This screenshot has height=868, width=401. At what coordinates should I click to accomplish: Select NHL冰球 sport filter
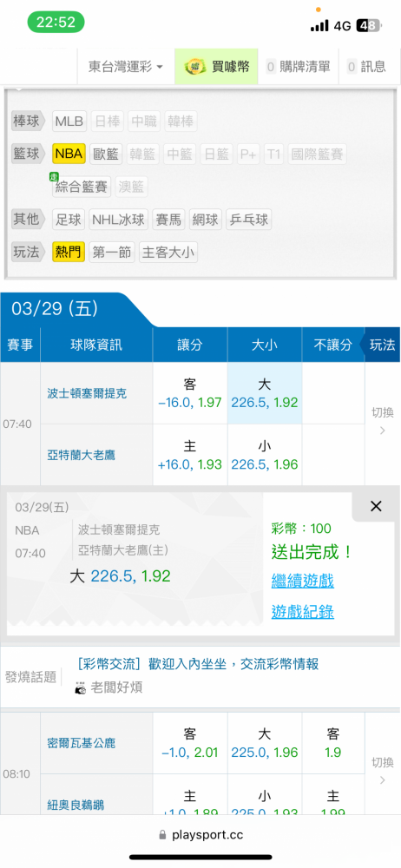pyautogui.click(x=119, y=220)
